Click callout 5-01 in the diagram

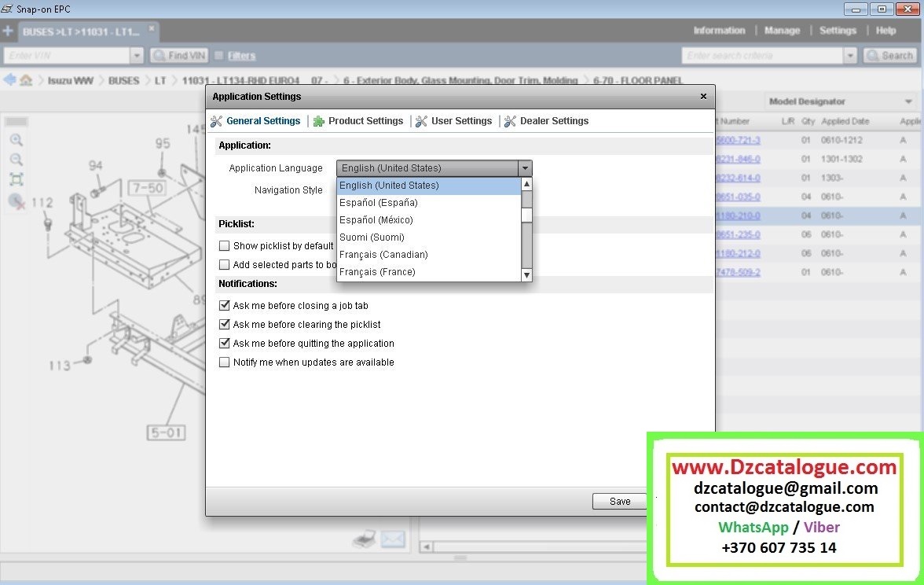click(x=167, y=432)
